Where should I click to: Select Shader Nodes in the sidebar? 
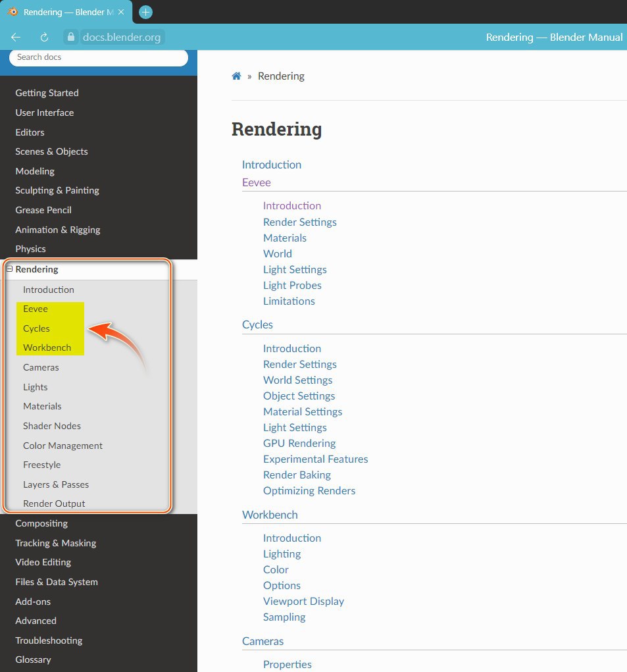tap(52, 426)
